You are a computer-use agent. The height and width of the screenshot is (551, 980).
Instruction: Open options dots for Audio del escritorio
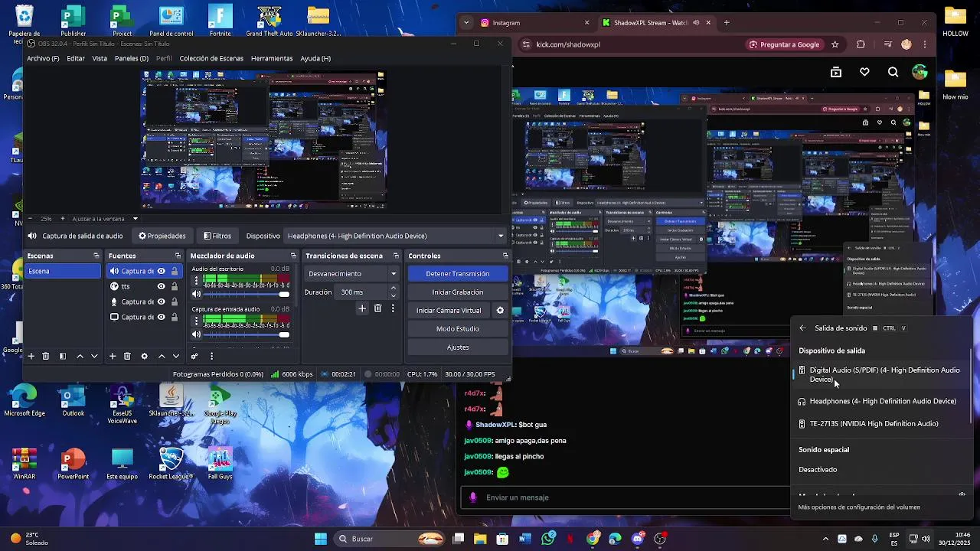tap(196, 280)
